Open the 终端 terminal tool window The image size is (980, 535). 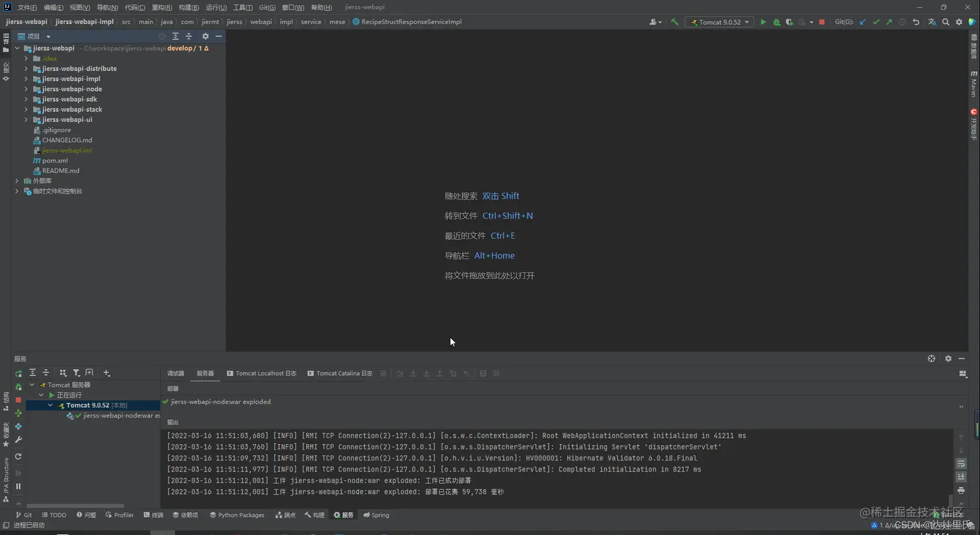[x=154, y=516]
